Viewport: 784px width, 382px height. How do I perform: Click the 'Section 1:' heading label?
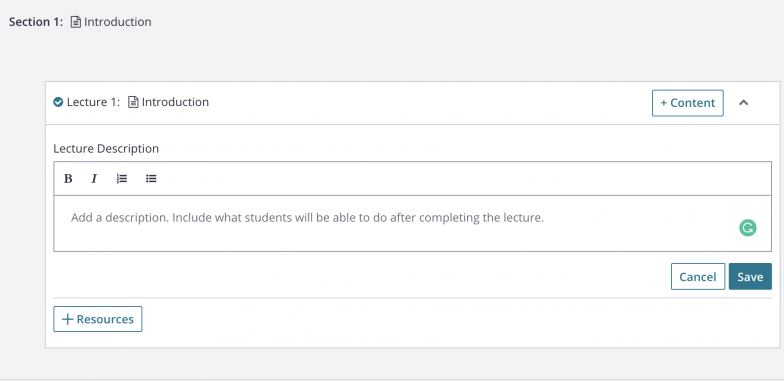click(x=36, y=22)
